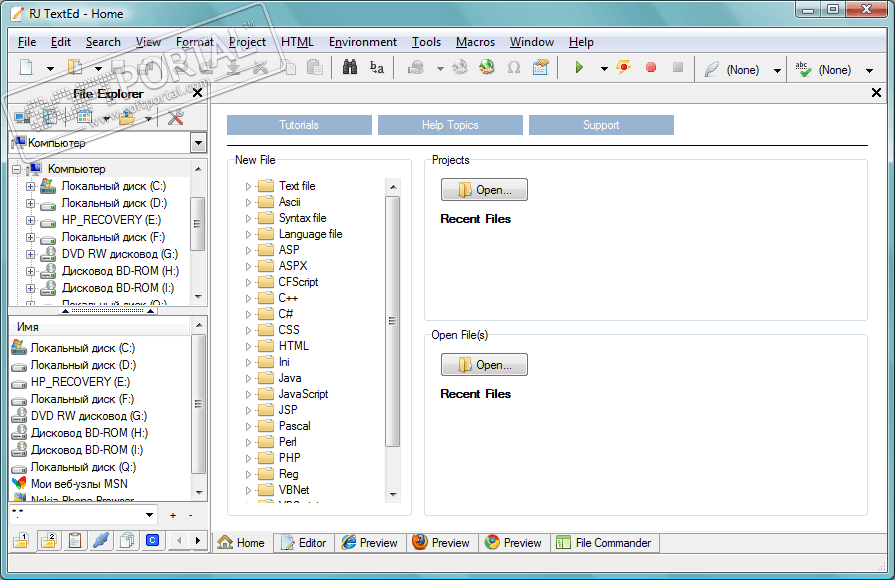Screen dimensions: 895x580
Task: Click the Replace text icon
Action: (x=377, y=68)
